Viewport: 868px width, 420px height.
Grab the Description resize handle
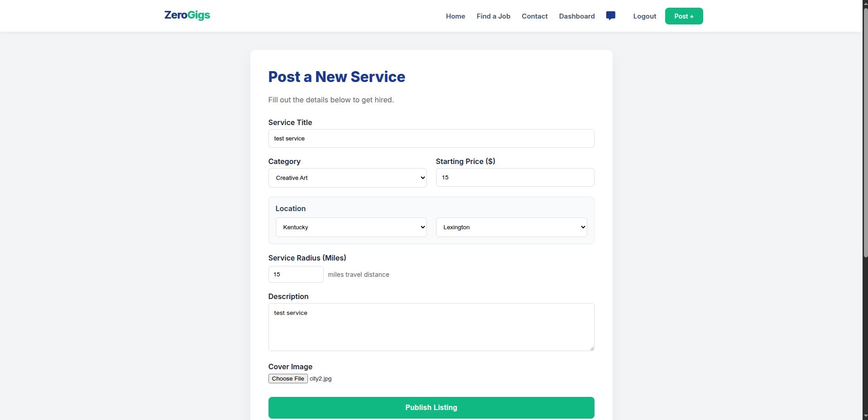591,348
